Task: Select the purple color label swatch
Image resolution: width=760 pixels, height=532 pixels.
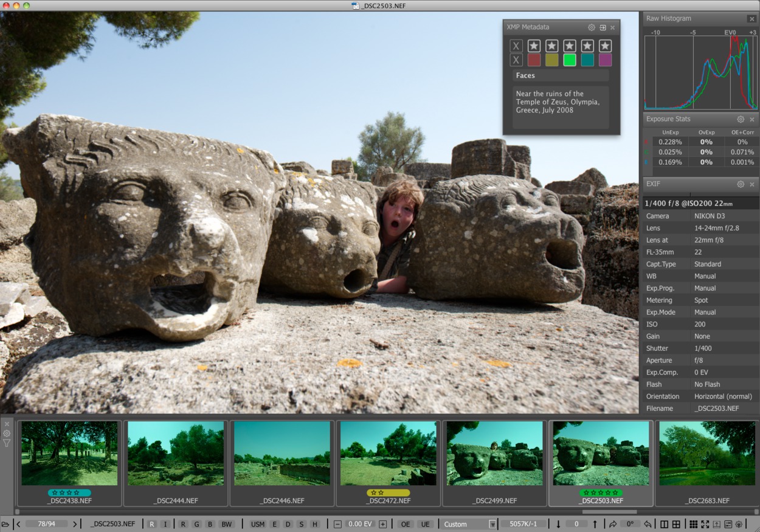Action: tap(605, 60)
